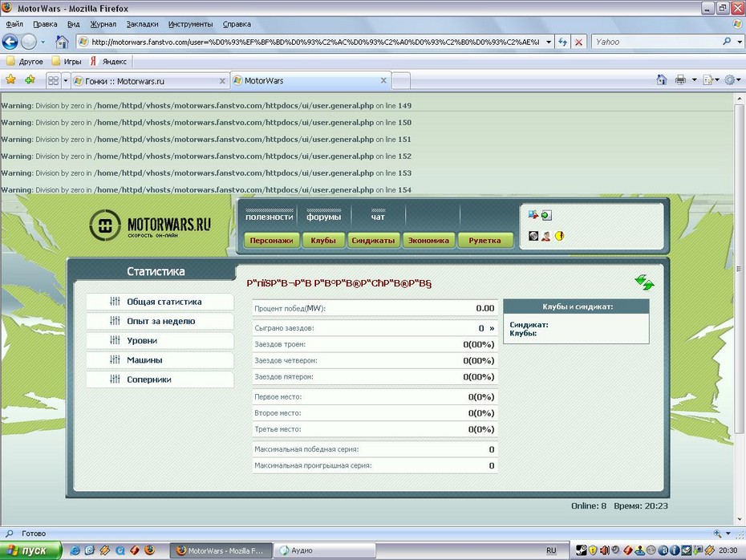Reload the page with the refresh arrows
The height and width of the screenshot is (560, 746).
(563, 42)
